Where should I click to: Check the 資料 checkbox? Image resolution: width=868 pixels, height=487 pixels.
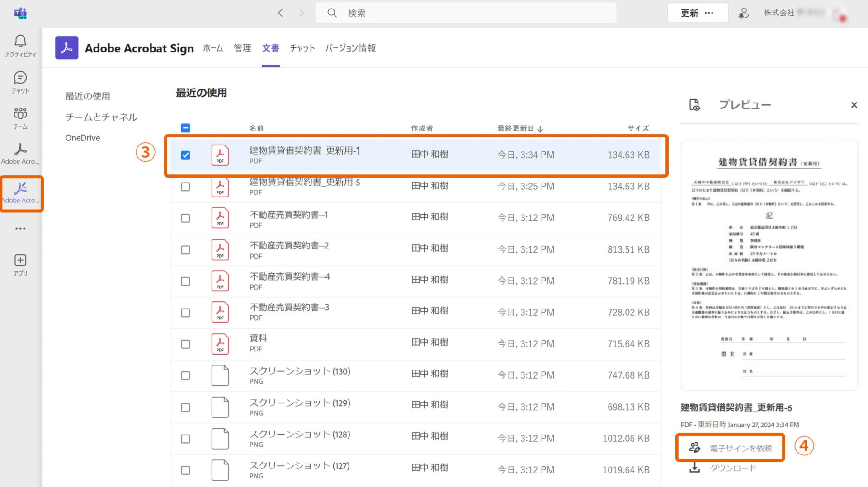185,344
